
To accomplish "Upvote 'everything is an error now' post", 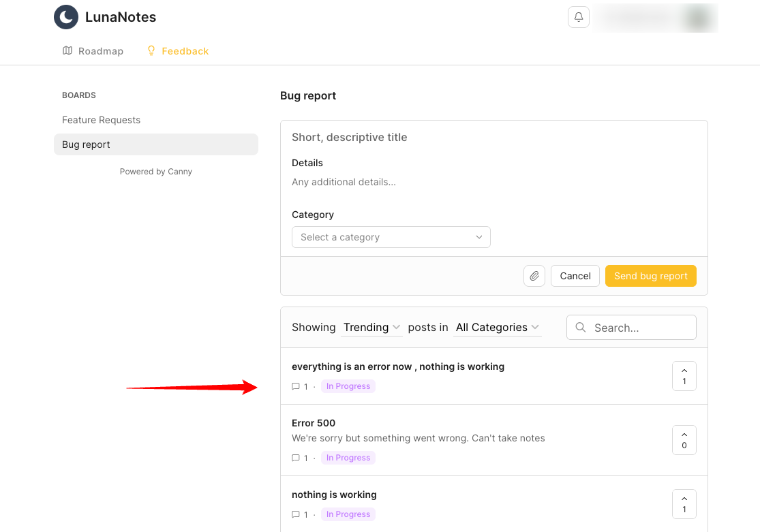I will 684,375.
